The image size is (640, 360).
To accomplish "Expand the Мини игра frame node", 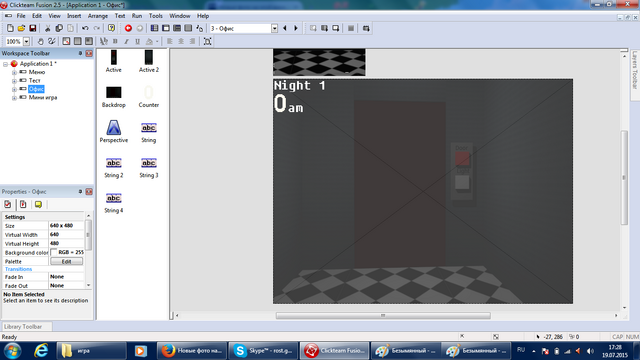I will click(x=14, y=98).
